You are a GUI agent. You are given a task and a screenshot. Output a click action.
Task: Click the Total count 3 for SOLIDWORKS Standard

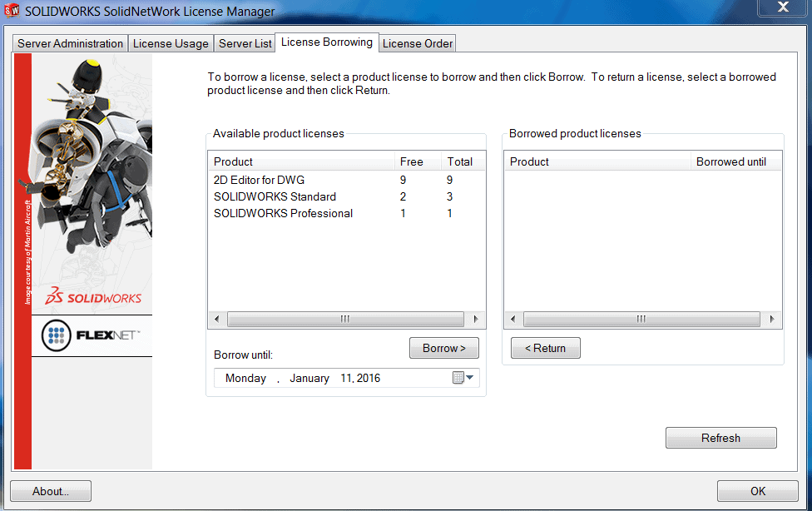click(449, 196)
